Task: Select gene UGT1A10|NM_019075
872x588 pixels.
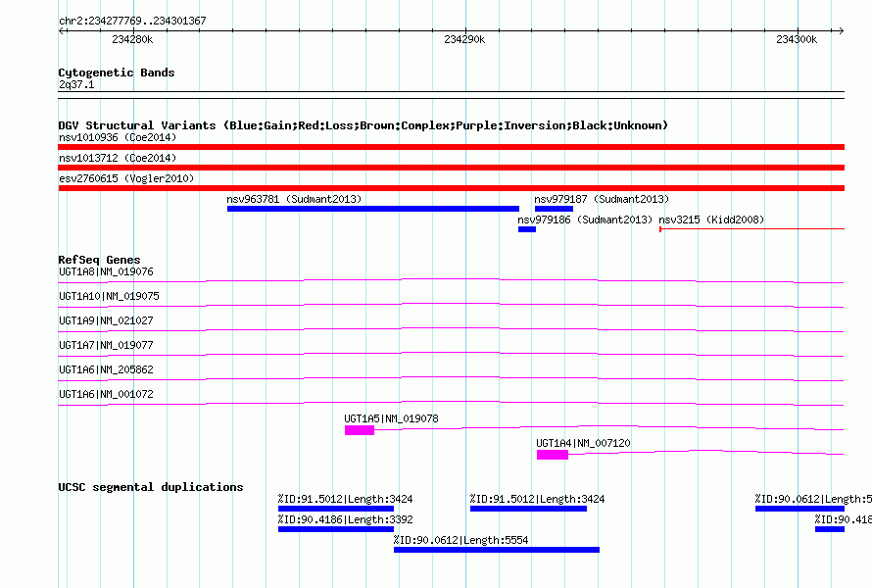Action: 109,297
